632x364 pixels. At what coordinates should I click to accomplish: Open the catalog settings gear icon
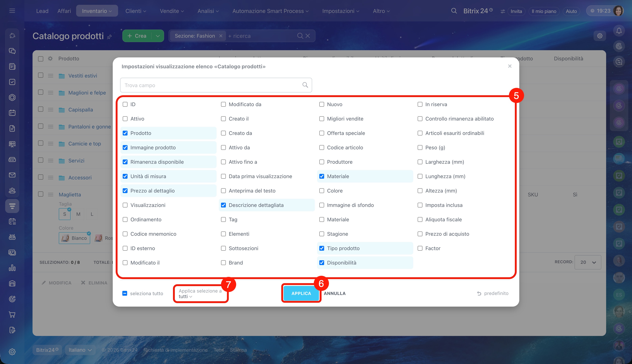point(600,36)
